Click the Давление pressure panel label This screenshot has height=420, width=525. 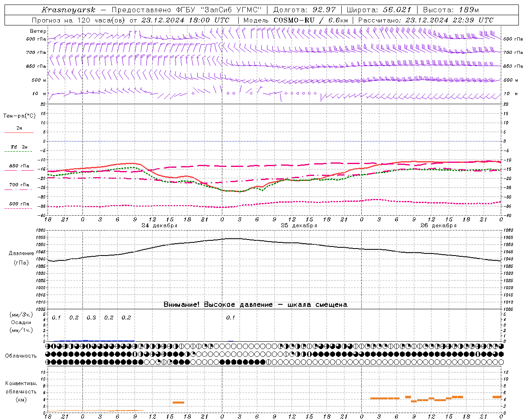coord(21,253)
